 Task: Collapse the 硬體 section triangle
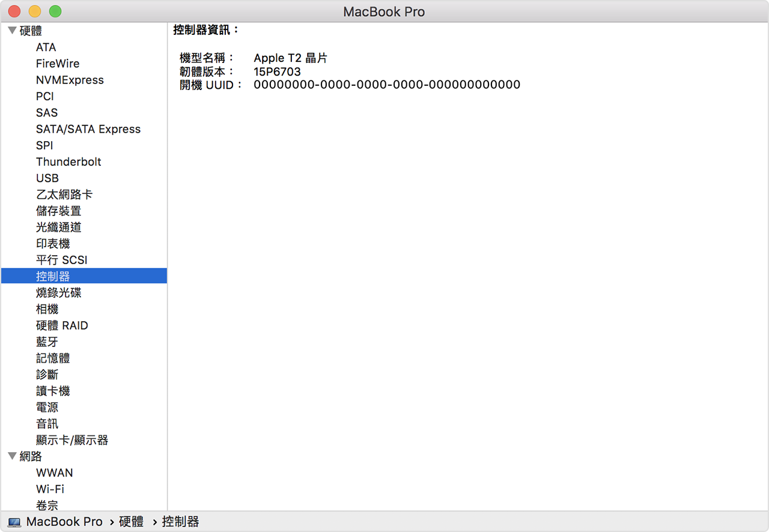tap(12, 31)
